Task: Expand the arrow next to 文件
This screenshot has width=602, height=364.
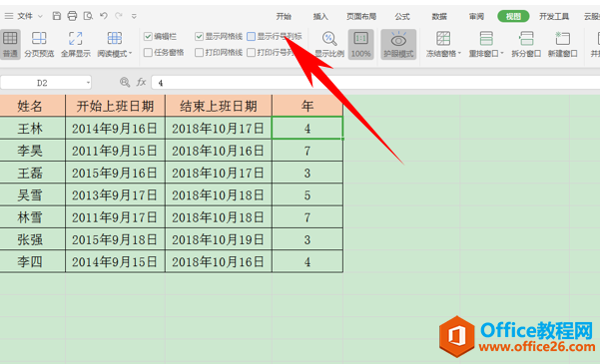Action: coord(40,16)
